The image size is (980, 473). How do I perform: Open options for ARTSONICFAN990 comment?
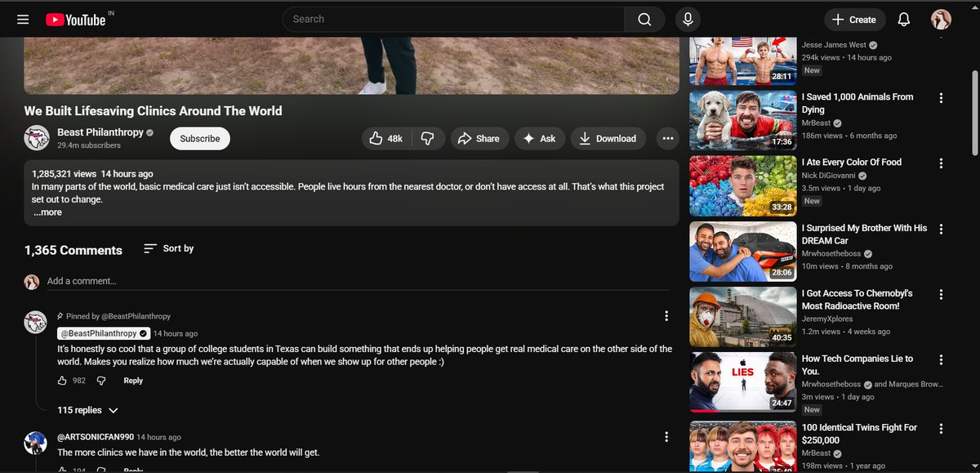[x=666, y=437]
